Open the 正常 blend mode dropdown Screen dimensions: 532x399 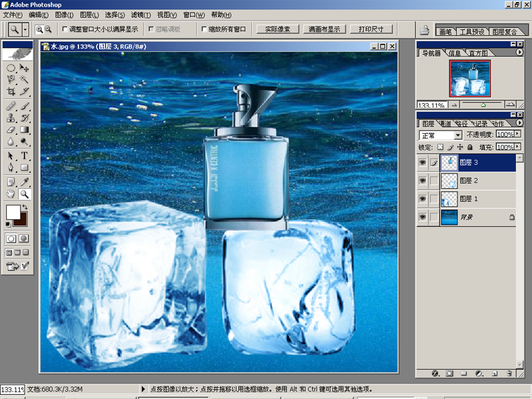point(458,135)
